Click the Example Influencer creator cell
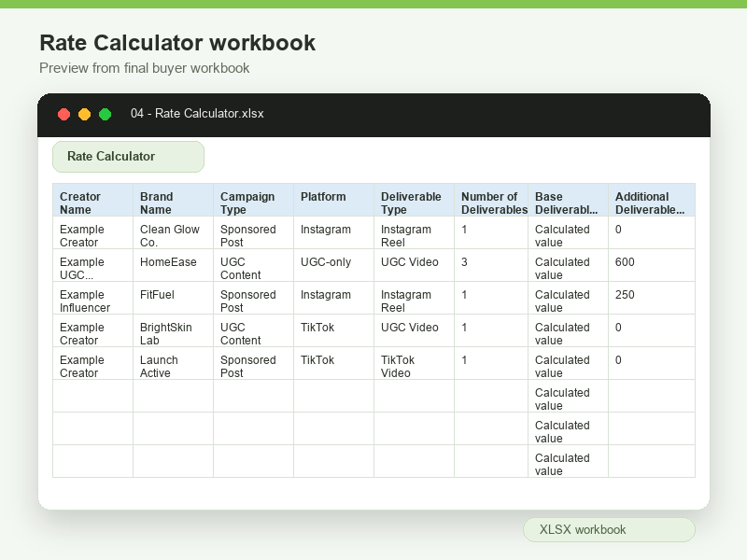747x560 pixels. tap(92, 298)
